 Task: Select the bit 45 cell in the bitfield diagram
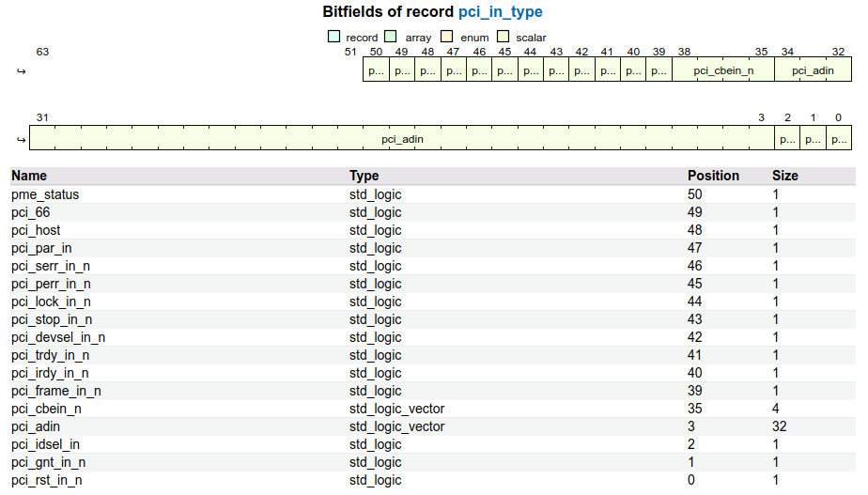[505, 70]
